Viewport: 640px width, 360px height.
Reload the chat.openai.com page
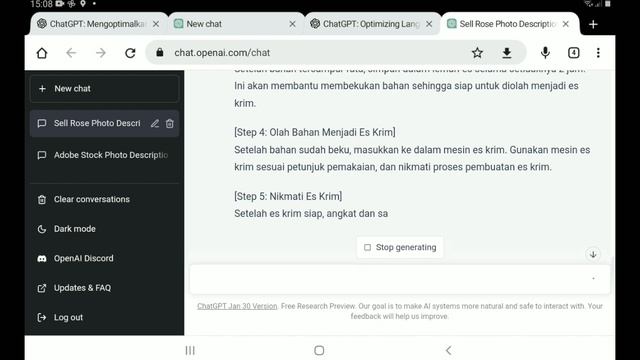[x=130, y=53]
